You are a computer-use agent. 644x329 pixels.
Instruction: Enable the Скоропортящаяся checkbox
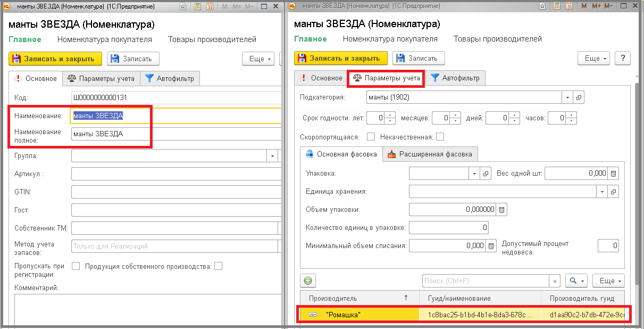[371, 137]
